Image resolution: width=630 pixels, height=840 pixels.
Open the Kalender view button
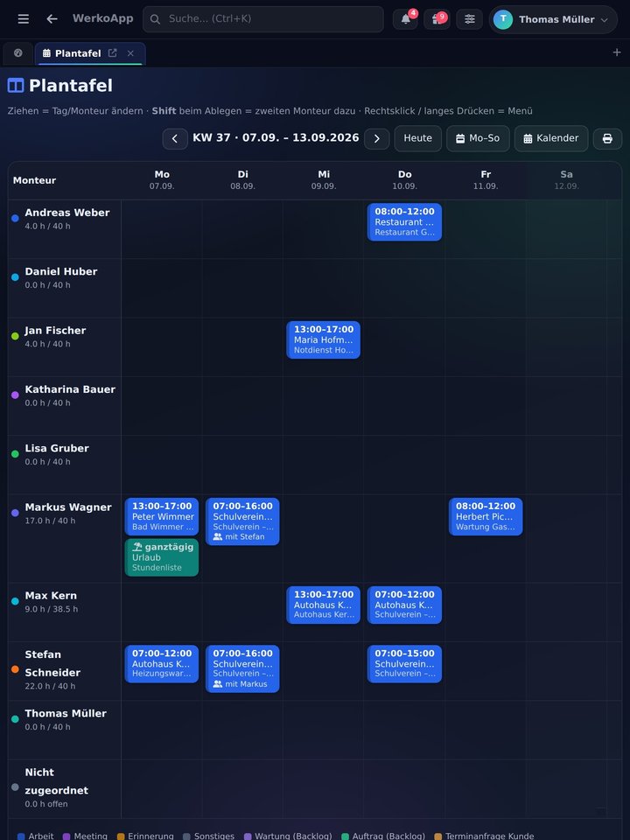click(551, 138)
